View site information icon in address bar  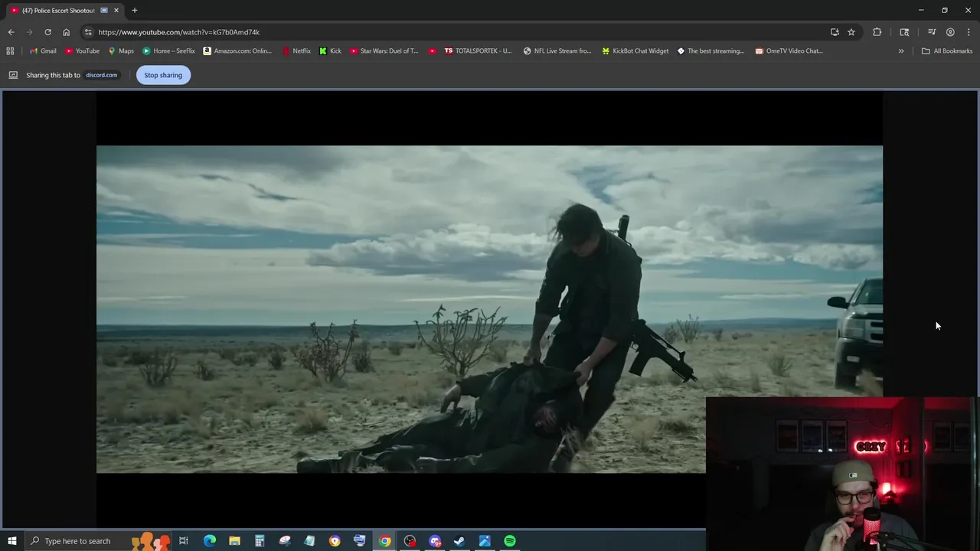[x=88, y=32]
